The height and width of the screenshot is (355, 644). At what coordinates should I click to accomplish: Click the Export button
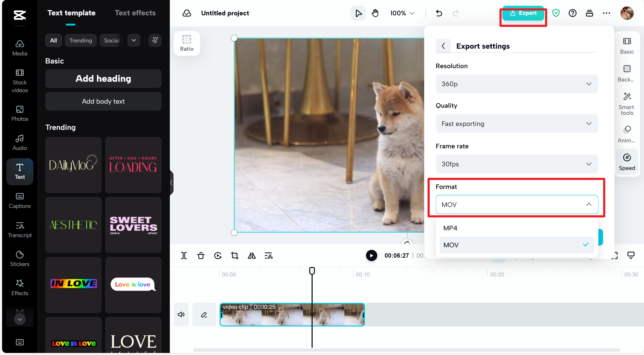pyautogui.click(x=523, y=13)
